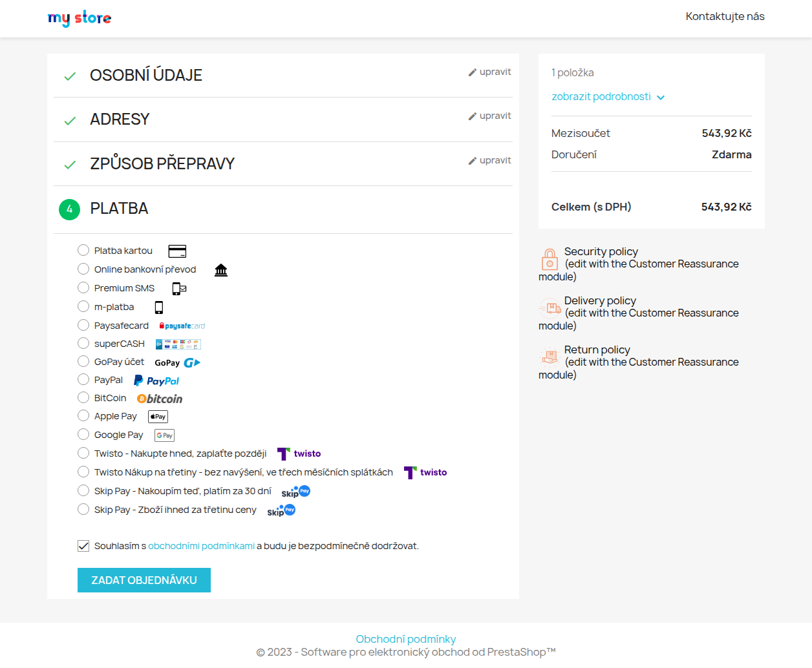This screenshot has width=812, height=668.
Task: Click the GoPay logo
Action: [x=178, y=363]
